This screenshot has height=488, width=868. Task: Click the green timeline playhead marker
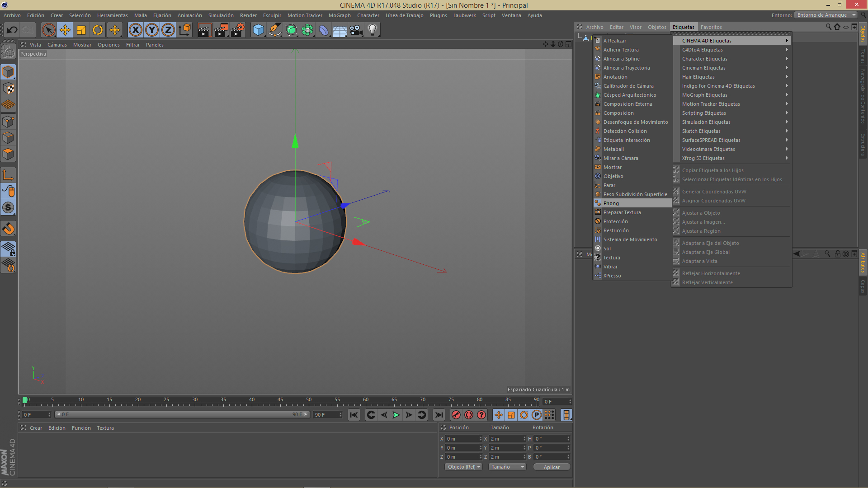[x=25, y=400]
